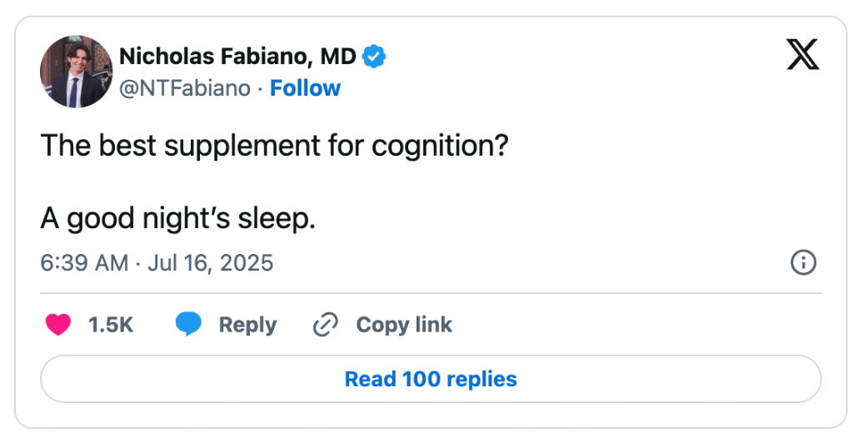Open the Nicholas Fabiano, MD display name

[x=237, y=57]
